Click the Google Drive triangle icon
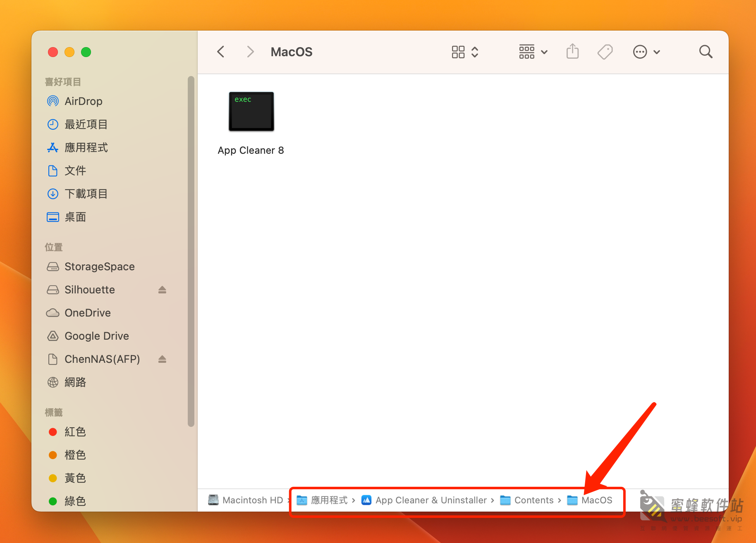Image resolution: width=756 pixels, height=543 pixels. tap(53, 336)
